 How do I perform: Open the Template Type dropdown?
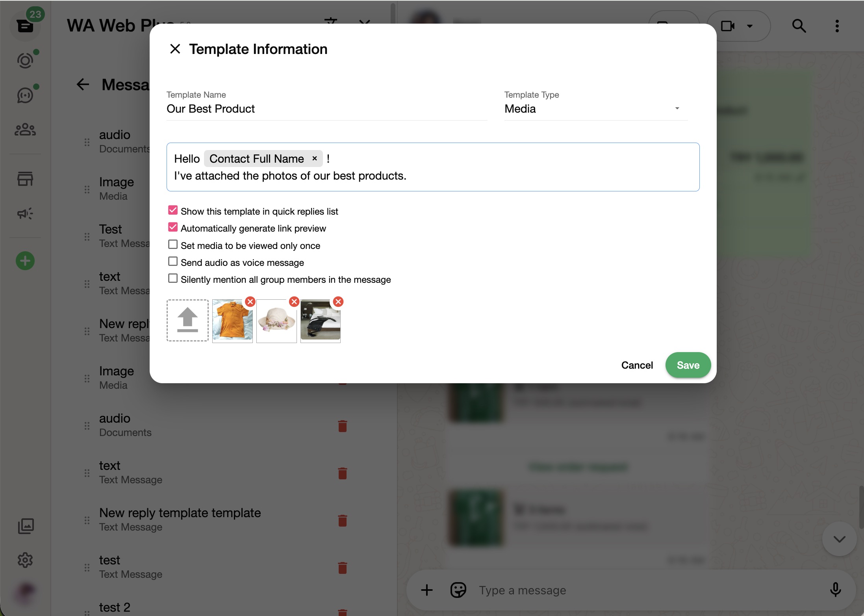click(677, 108)
